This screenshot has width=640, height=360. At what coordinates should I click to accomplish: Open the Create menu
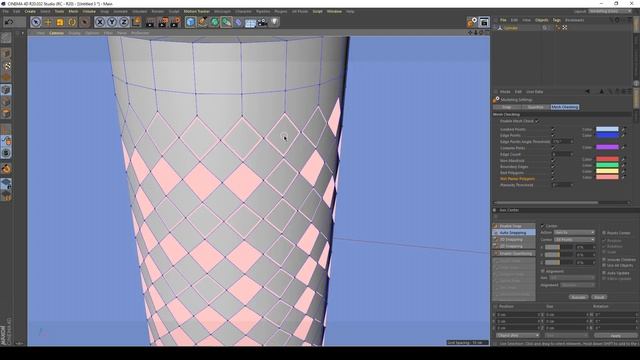point(30,11)
